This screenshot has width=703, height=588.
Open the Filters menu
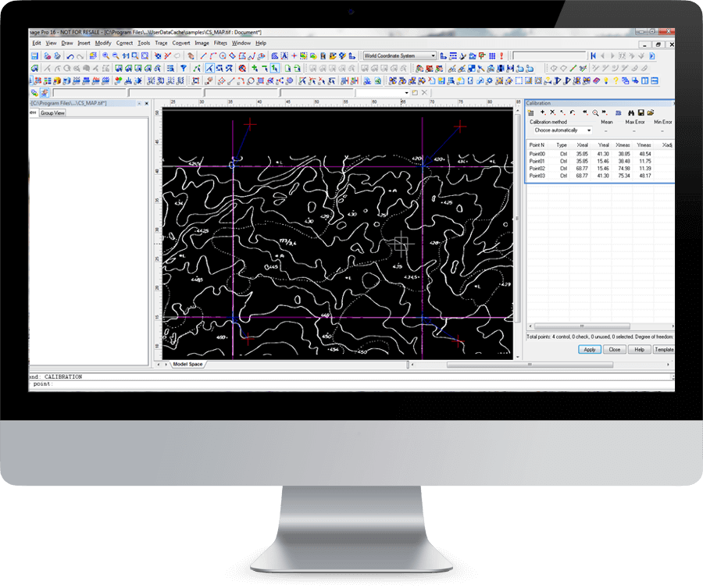(220, 44)
